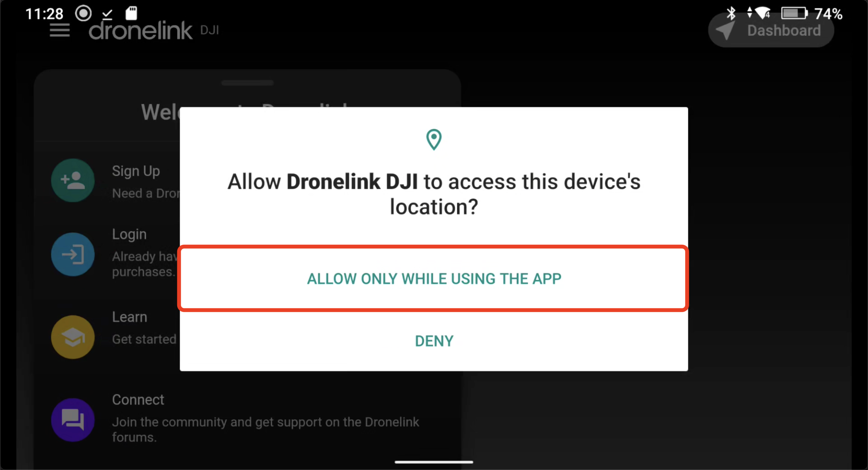Open the Dashboard button

tap(771, 31)
